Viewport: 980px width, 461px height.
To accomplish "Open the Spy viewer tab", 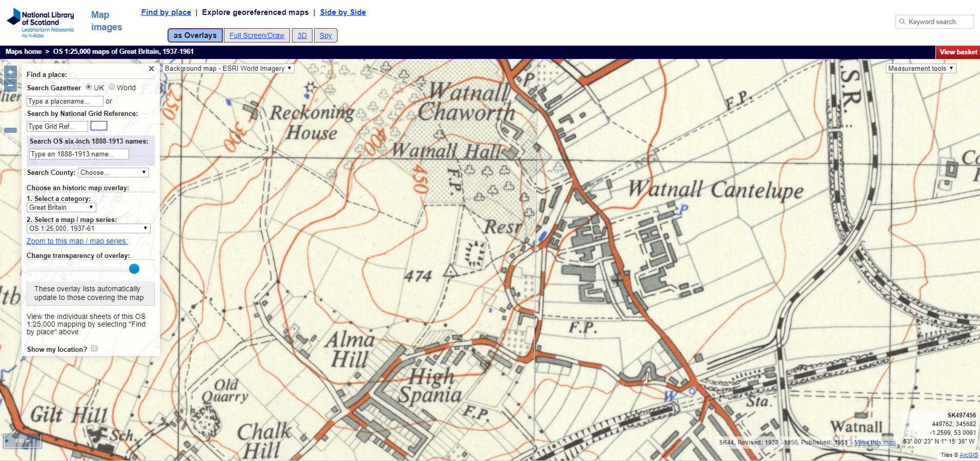I will (x=326, y=35).
